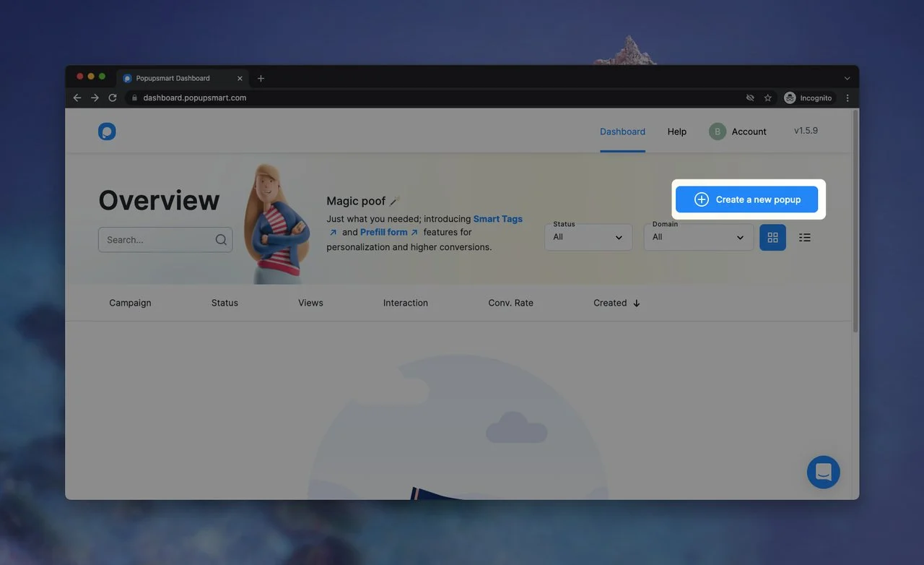924x565 pixels.
Task: Open the Dashboard nav tab
Action: click(x=622, y=131)
